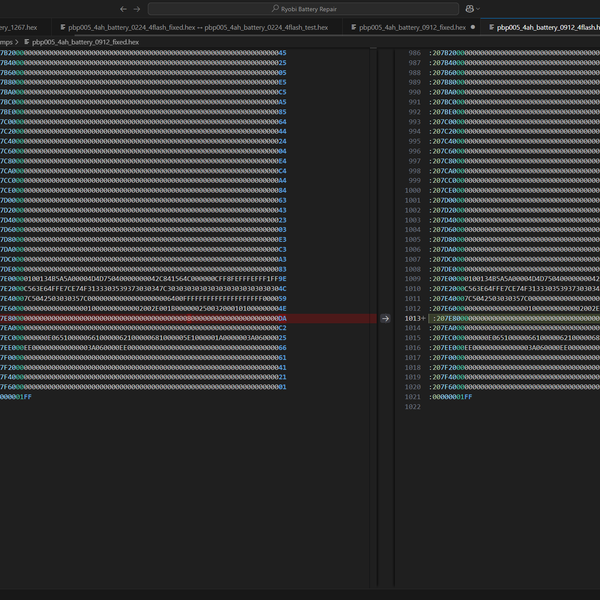The height and width of the screenshot is (600, 600).
Task: Click left pane 7EC0 line ending 0025
Action: (143, 338)
